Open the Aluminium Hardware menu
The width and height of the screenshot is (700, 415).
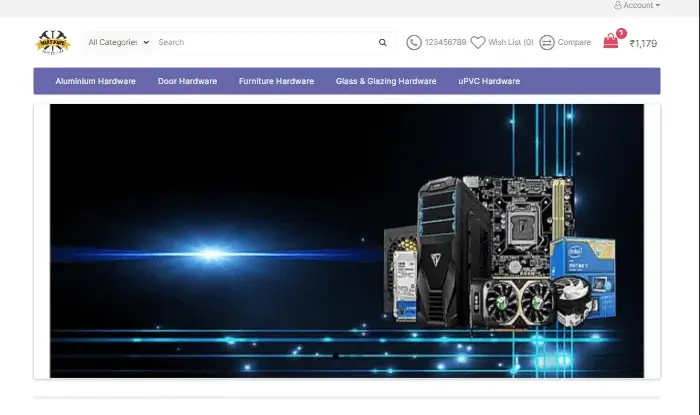[95, 81]
